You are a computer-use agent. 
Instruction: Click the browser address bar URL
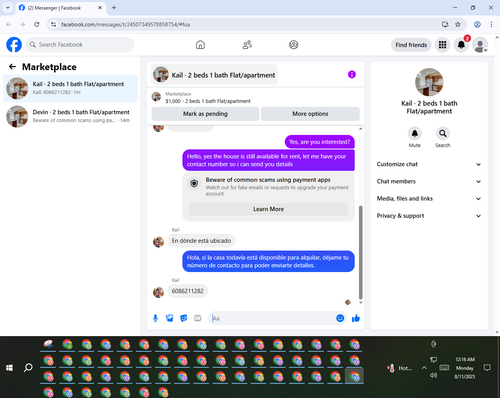pyautogui.click(x=125, y=24)
